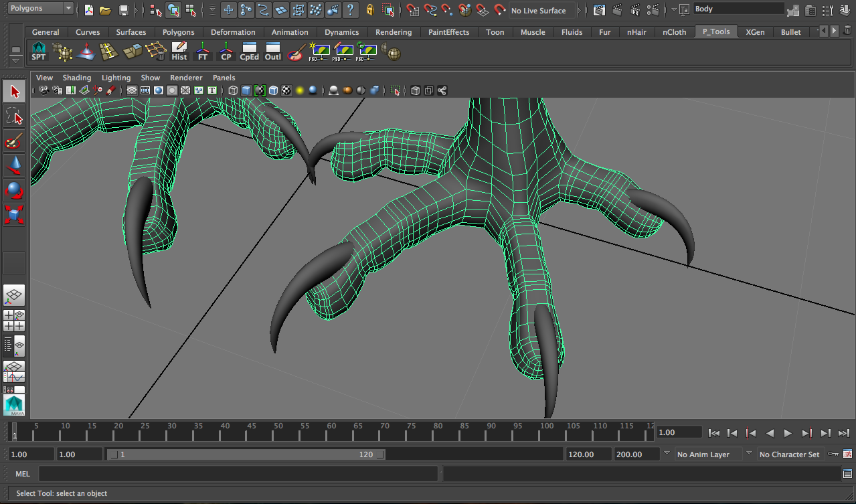Open the Shading panel menu
This screenshot has height=504, width=856.
click(76, 78)
